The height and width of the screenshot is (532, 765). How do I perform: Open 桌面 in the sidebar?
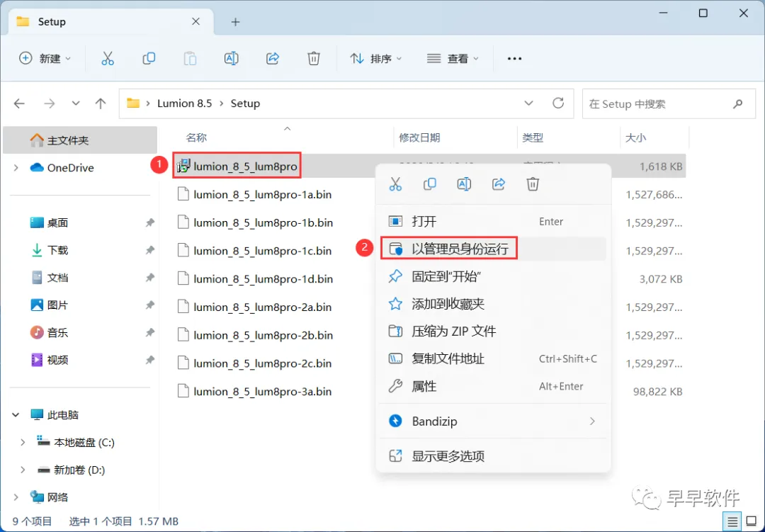pos(57,222)
